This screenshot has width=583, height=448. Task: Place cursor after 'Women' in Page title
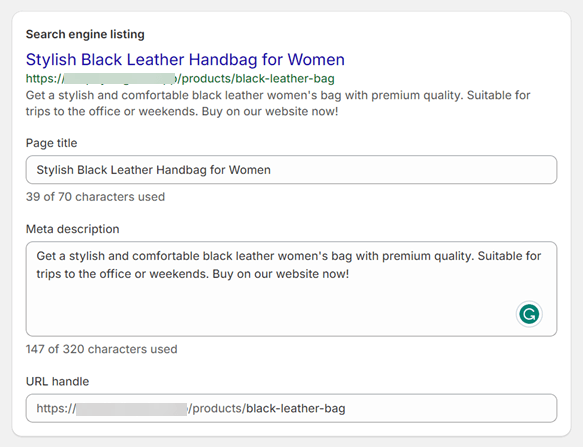click(x=271, y=170)
